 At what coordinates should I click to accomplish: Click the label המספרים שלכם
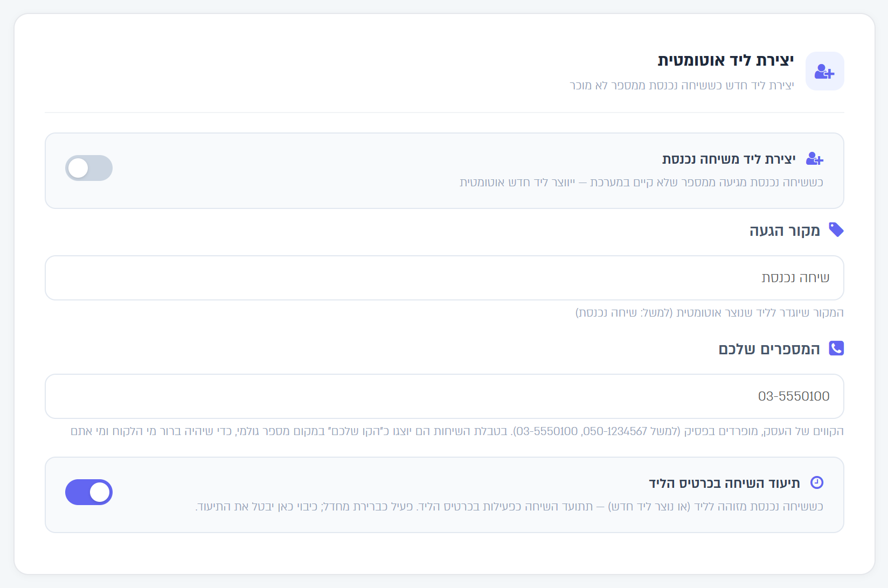click(769, 349)
